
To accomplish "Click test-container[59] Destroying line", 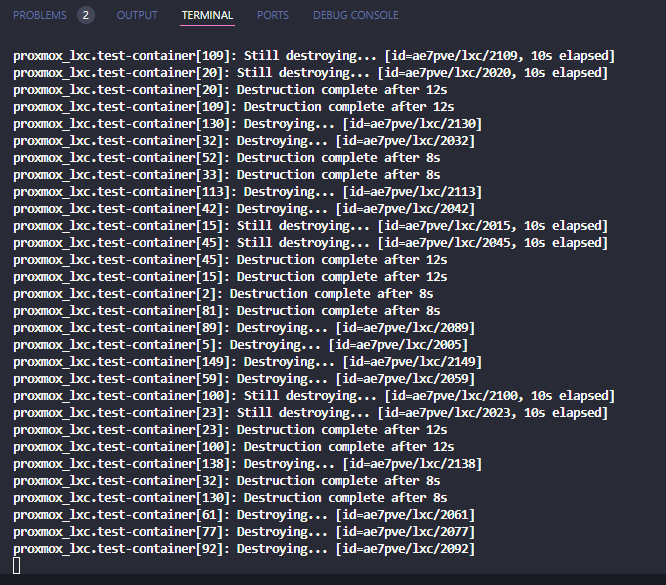I will (244, 379).
